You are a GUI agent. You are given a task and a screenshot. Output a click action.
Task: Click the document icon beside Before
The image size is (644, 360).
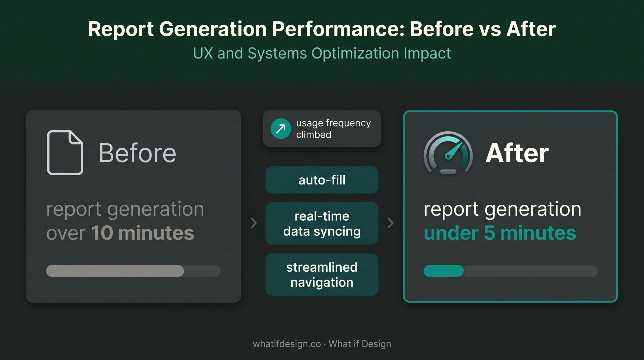point(65,152)
